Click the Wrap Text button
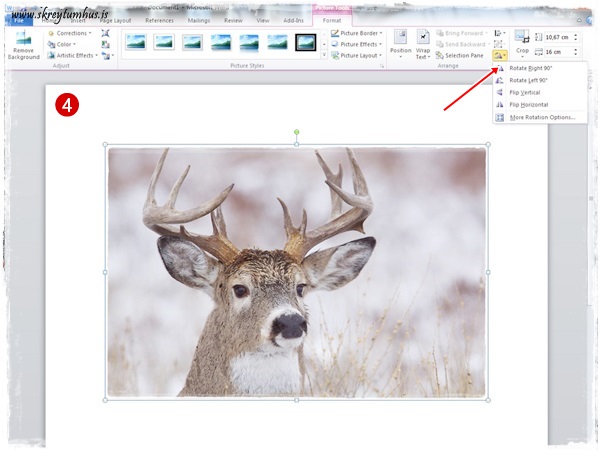Viewport: 600px width, 452px height. (423, 43)
